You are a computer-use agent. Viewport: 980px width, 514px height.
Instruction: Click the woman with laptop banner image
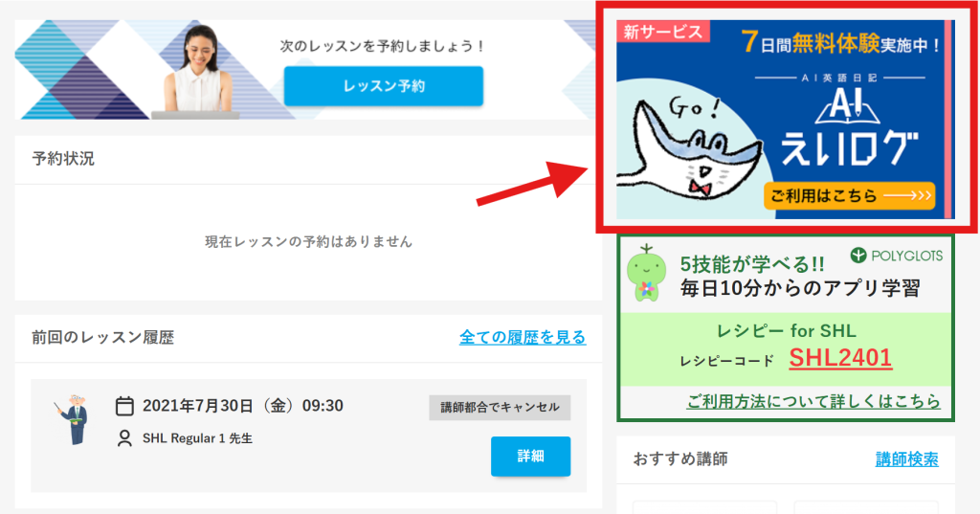click(x=197, y=72)
